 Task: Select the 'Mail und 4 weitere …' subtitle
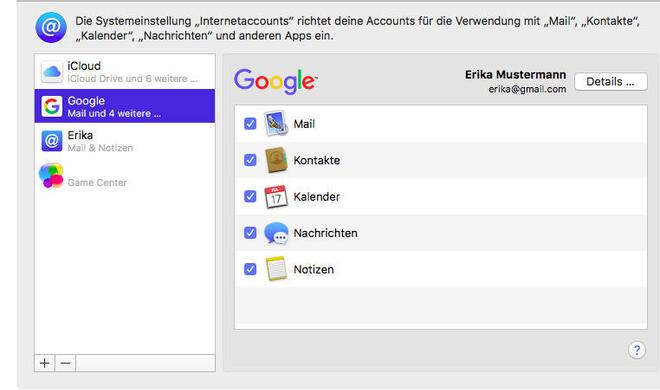click(x=114, y=114)
